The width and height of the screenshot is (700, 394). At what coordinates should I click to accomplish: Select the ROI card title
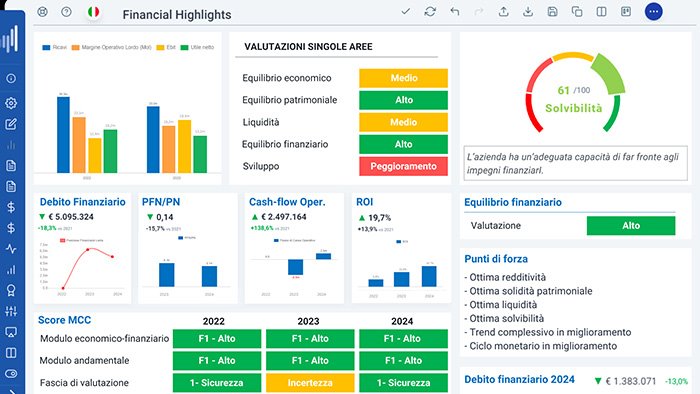(x=364, y=202)
